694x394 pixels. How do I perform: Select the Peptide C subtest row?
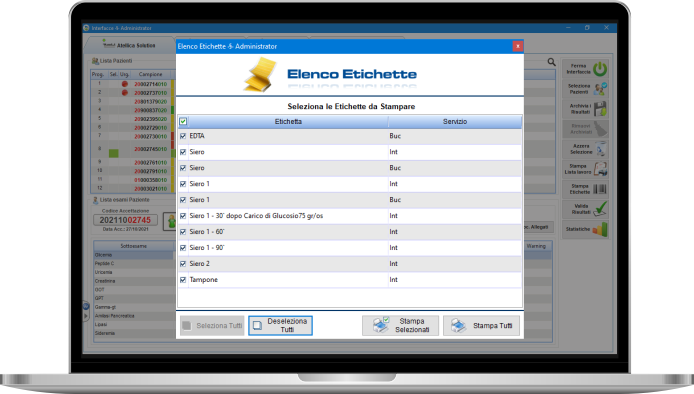[134, 263]
